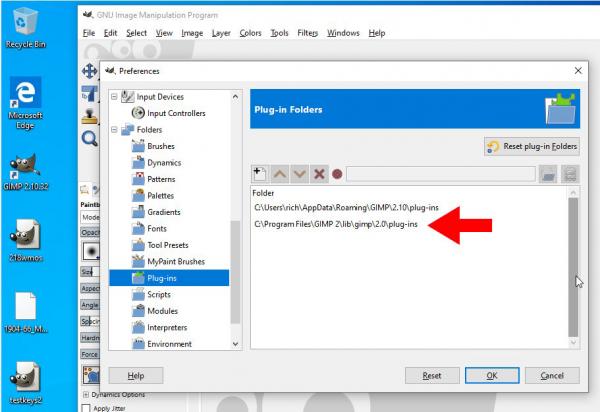Click the folder path input field
The width and height of the screenshot is (600, 412).
click(441, 174)
